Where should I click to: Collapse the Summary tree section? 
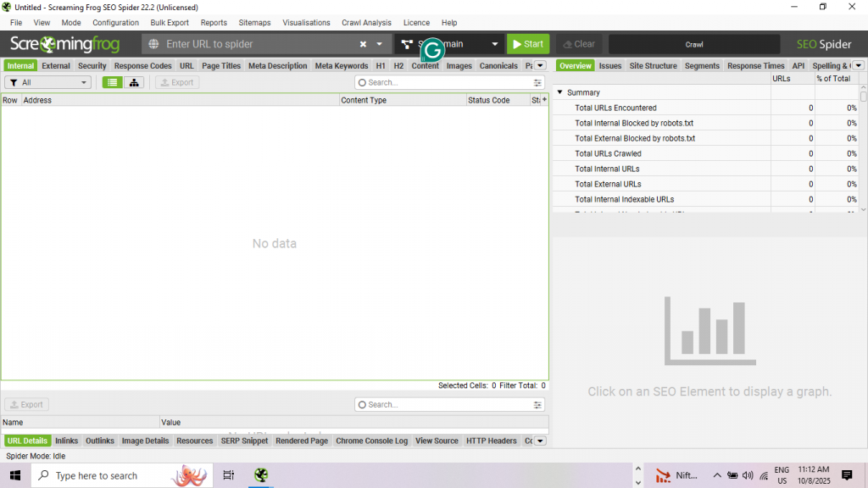[559, 92]
